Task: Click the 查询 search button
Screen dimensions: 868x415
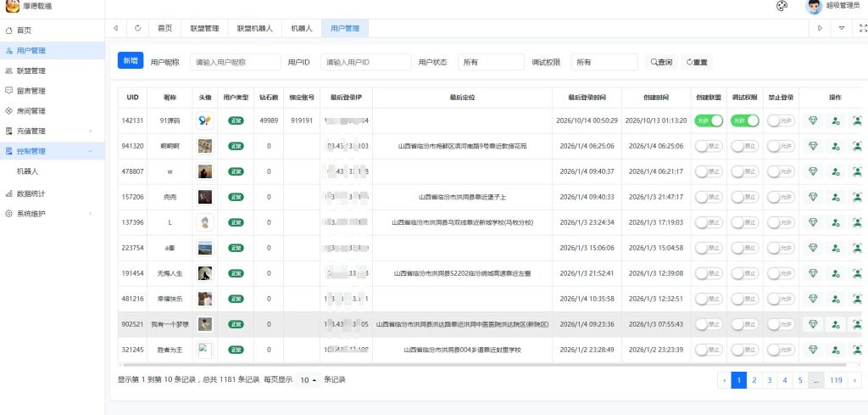Action: pos(661,62)
